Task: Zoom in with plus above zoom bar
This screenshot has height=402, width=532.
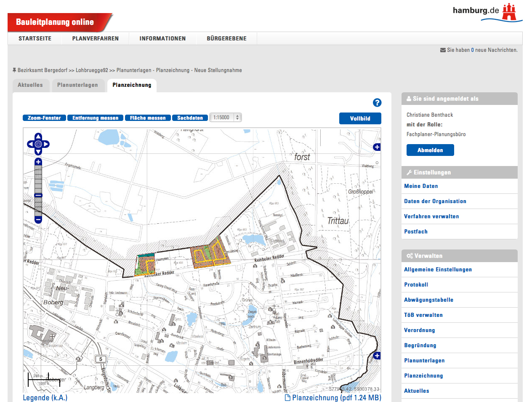Action: (38, 162)
